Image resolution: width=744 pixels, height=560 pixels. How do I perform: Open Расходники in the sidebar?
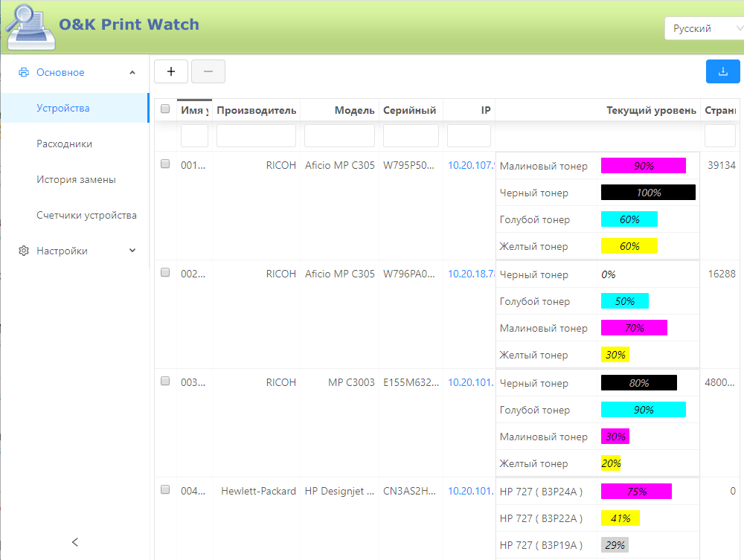point(74,144)
